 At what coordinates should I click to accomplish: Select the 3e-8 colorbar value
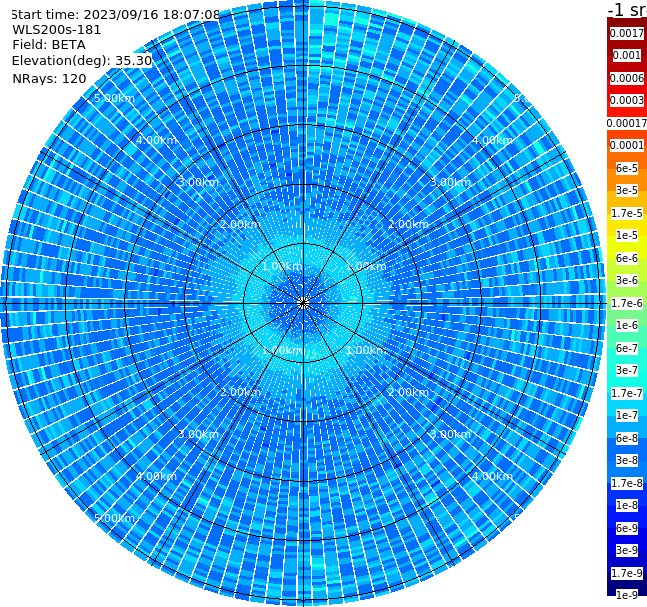(627, 460)
